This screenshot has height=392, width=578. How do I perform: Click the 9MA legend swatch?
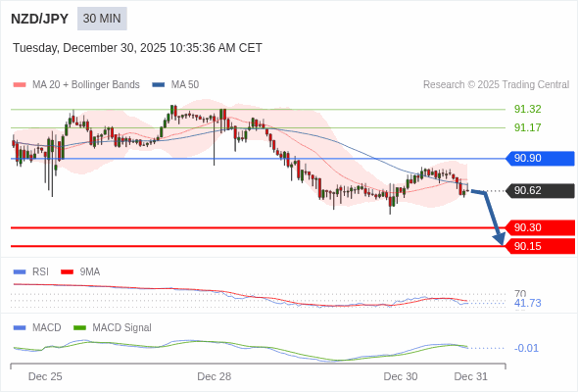pyautogui.click(x=67, y=272)
